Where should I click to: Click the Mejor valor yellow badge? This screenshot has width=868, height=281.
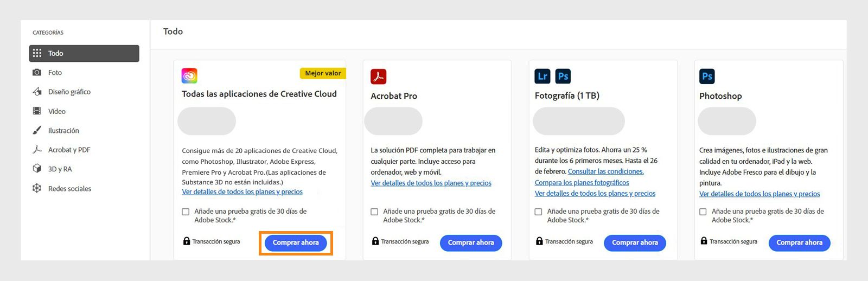(323, 73)
